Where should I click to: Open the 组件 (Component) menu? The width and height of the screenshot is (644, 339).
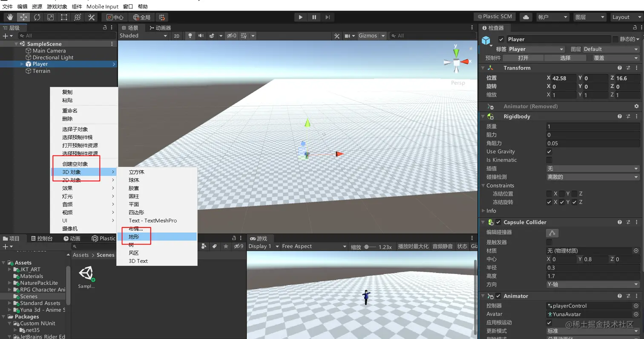(x=77, y=6)
